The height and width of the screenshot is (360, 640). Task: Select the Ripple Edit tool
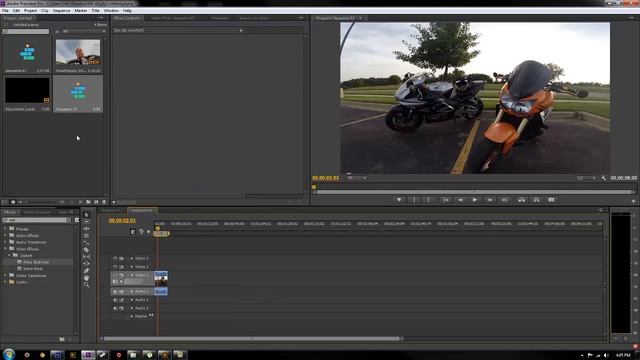click(87, 229)
